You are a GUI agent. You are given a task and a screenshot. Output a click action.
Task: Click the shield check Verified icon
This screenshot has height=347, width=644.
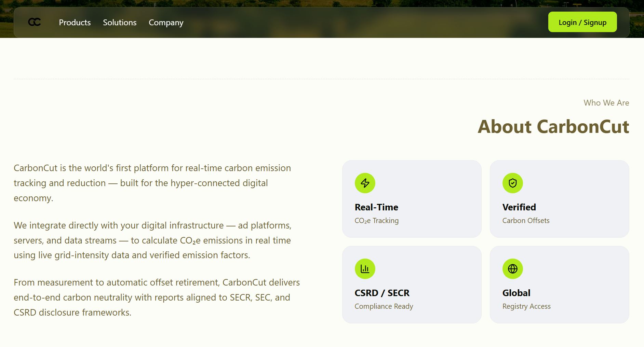[x=513, y=183]
